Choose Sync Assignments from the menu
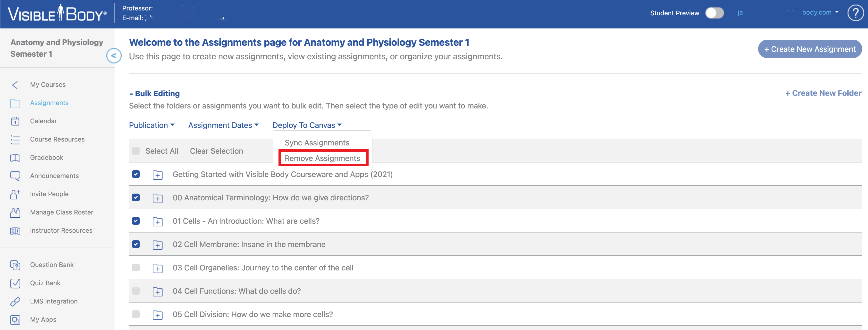The width and height of the screenshot is (868, 330). tap(316, 143)
